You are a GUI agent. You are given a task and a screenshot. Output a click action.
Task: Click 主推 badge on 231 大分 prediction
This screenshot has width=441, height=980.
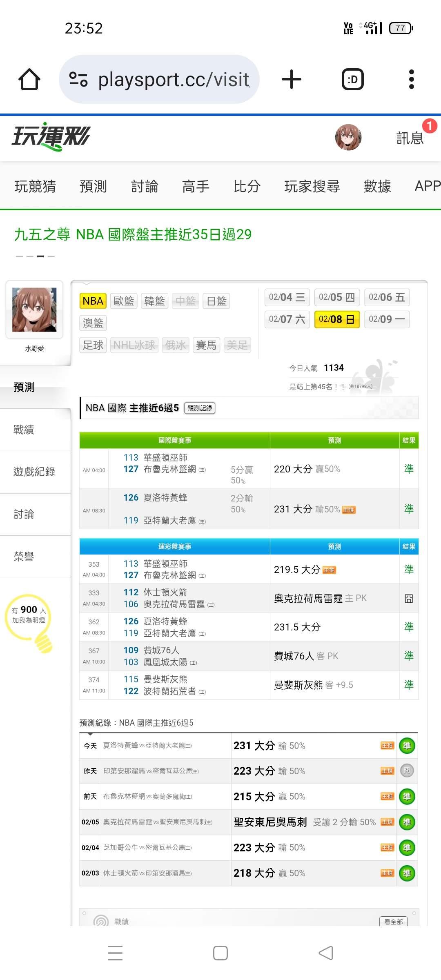point(349,510)
